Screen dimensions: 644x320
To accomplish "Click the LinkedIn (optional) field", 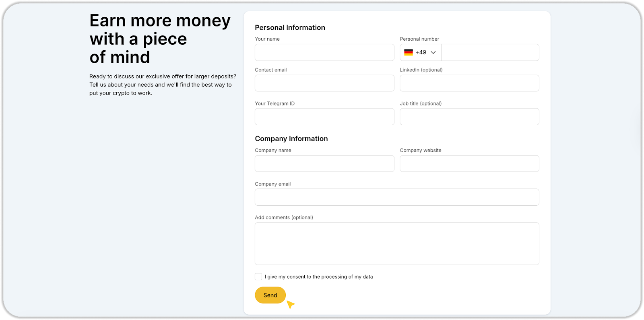I will [469, 83].
